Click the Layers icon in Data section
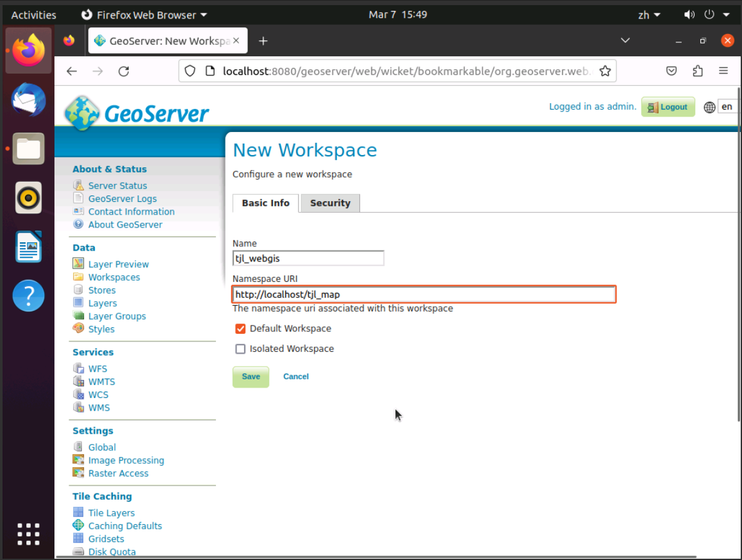This screenshot has width=742, height=560. coord(79,302)
